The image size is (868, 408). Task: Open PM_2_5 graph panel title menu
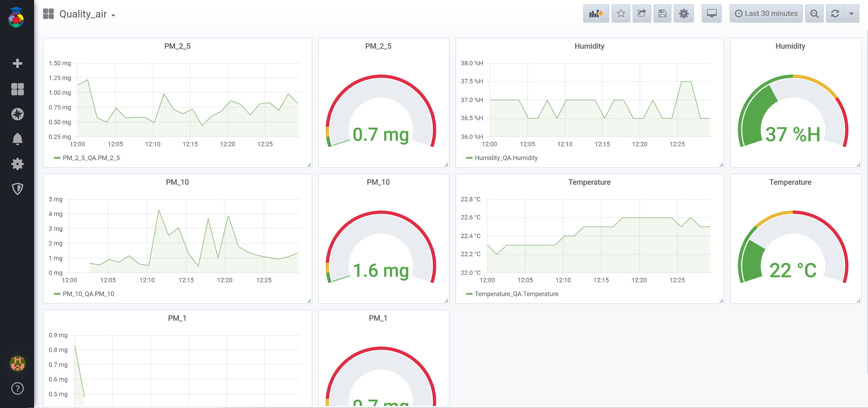pyautogui.click(x=177, y=46)
